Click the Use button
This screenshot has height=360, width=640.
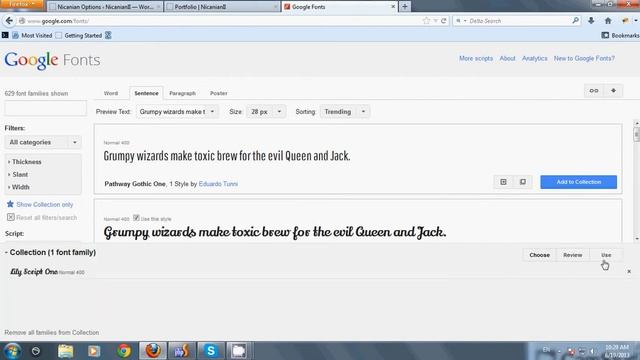[x=606, y=255]
